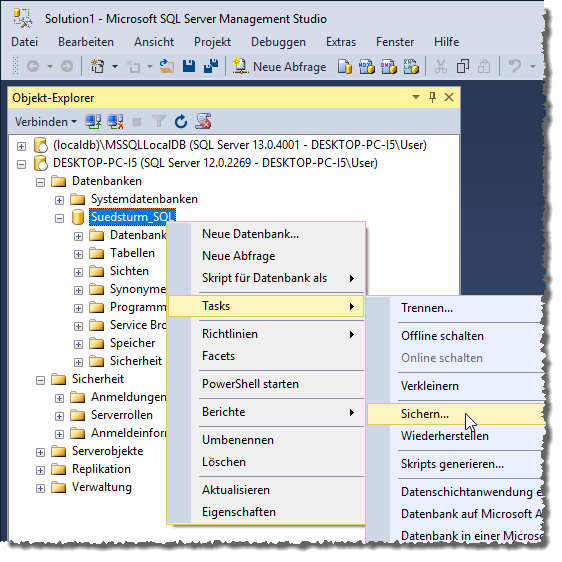Open the Debuggen menu

coord(278,42)
